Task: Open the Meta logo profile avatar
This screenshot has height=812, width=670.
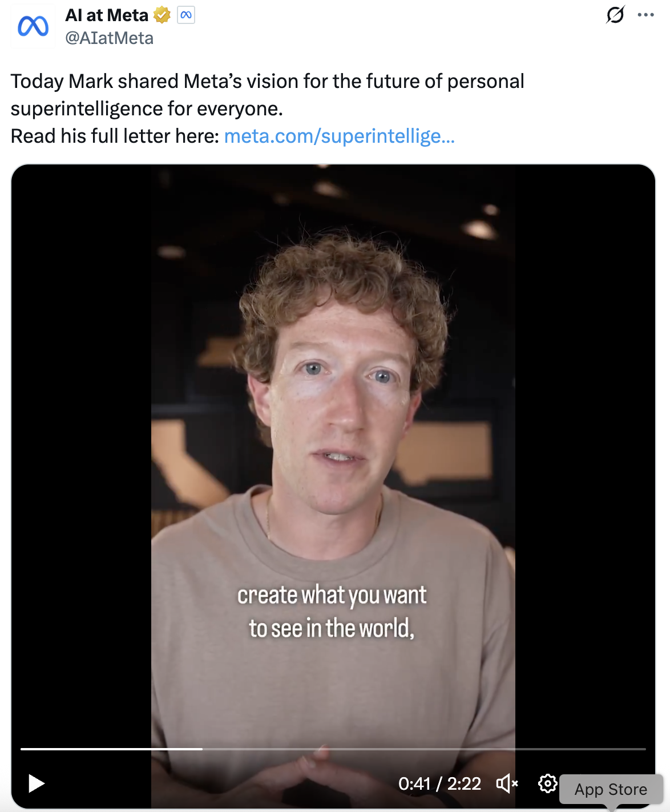Action: [x=33, y=26]
